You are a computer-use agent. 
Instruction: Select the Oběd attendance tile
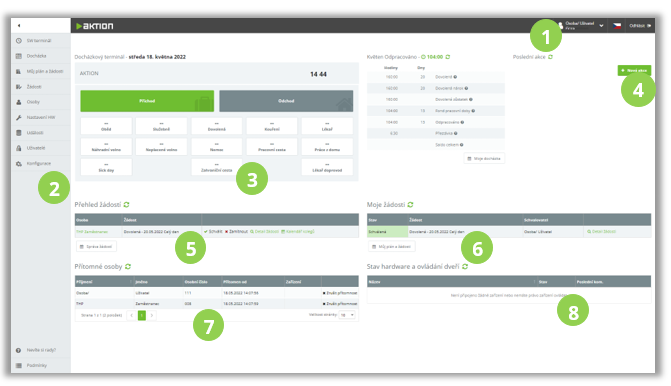point(106,126)
